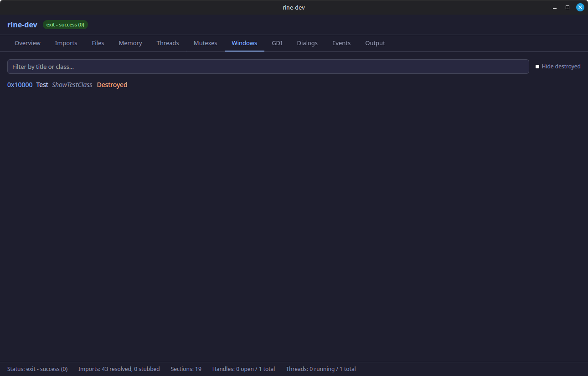Click the Destroyed status label
Image resolution: width=588 pixels, height=376 pixels.
(x=112, y=85)
